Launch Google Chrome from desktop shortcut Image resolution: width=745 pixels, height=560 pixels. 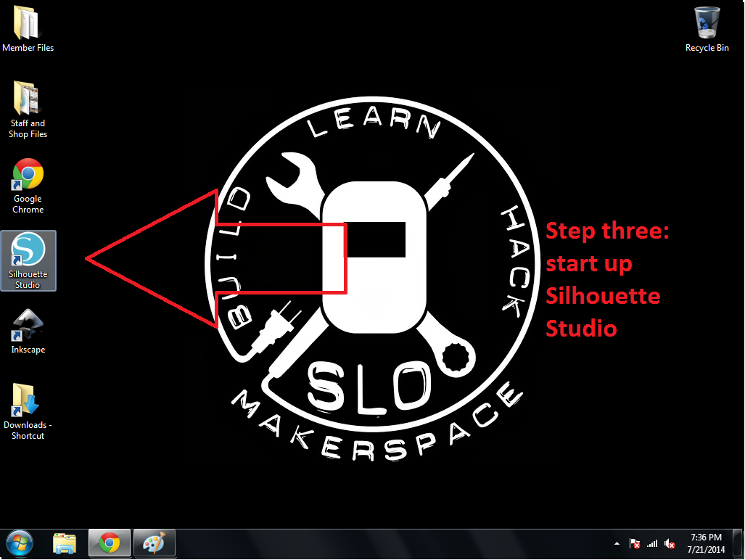point(28,174)
